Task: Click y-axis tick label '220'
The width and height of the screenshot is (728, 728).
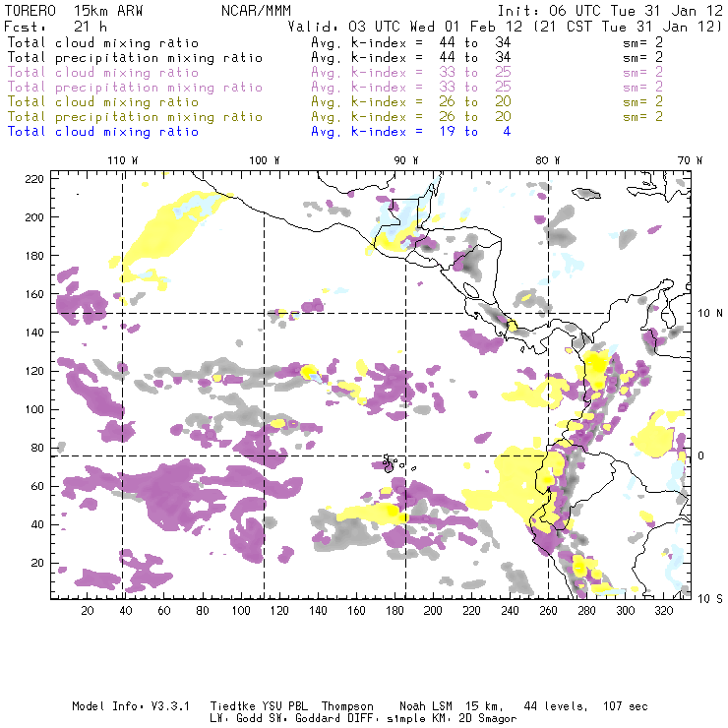Action: (x=34, y=179)
